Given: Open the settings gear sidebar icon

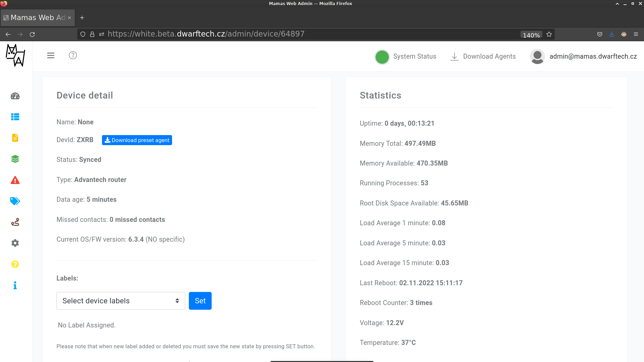Looking at the screenshot, I should [15, 243].
